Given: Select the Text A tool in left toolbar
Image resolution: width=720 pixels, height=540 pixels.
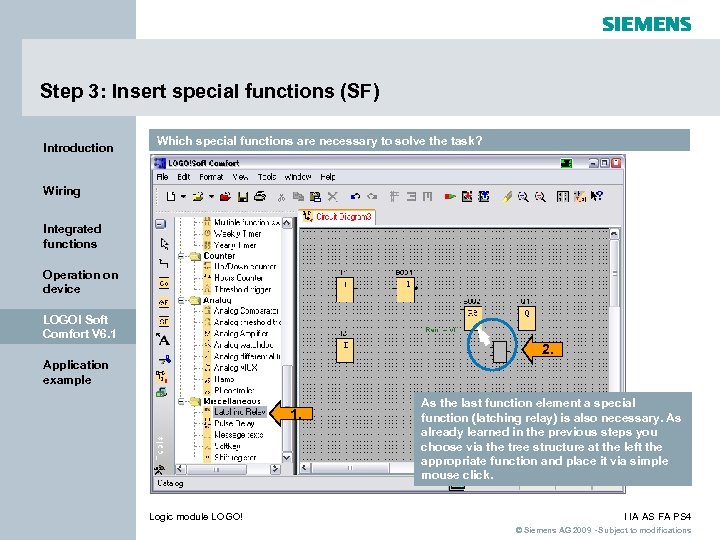Looking at the screenshot, I should (163, 340).
